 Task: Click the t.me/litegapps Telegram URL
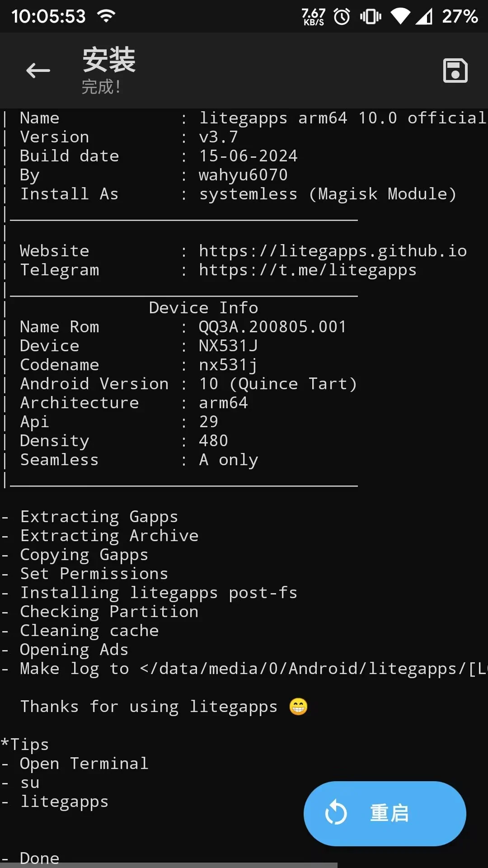(x=307, y=270)
